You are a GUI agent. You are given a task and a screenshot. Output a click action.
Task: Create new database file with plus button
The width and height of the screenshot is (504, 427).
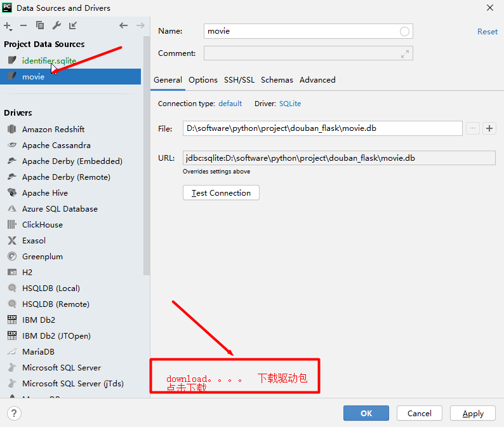[489, 128]
